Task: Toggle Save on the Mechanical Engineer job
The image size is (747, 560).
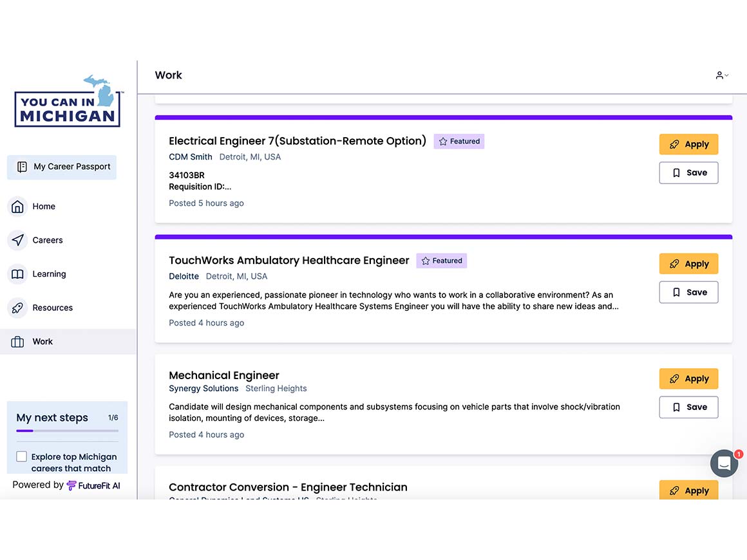Action: 688,407
